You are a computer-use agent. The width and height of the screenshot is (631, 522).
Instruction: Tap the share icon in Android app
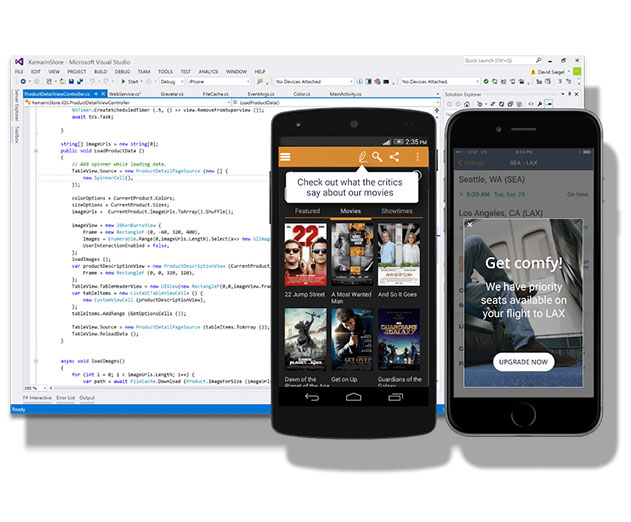click(394, 157)
